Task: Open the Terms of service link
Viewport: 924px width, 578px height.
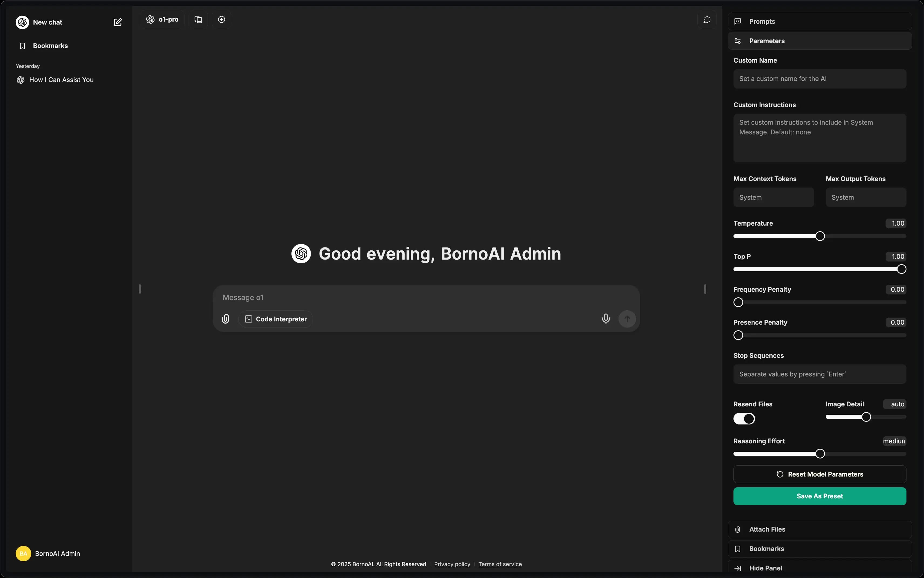Action: (x=500, y=564)
